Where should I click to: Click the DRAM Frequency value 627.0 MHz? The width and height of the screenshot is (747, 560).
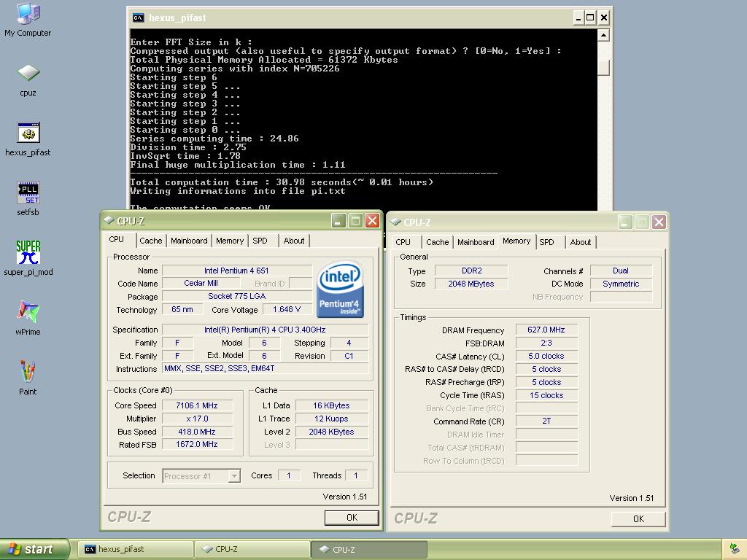[546, 330]
